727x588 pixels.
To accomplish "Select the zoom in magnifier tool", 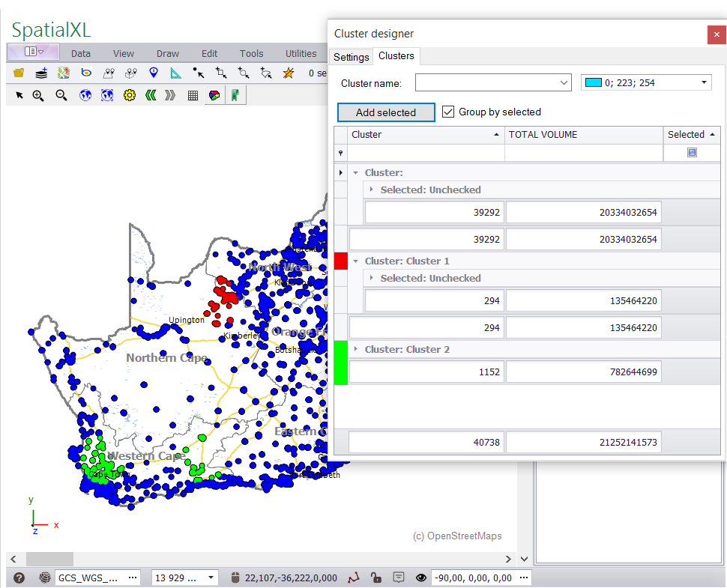I will click(x=38, y=95).
